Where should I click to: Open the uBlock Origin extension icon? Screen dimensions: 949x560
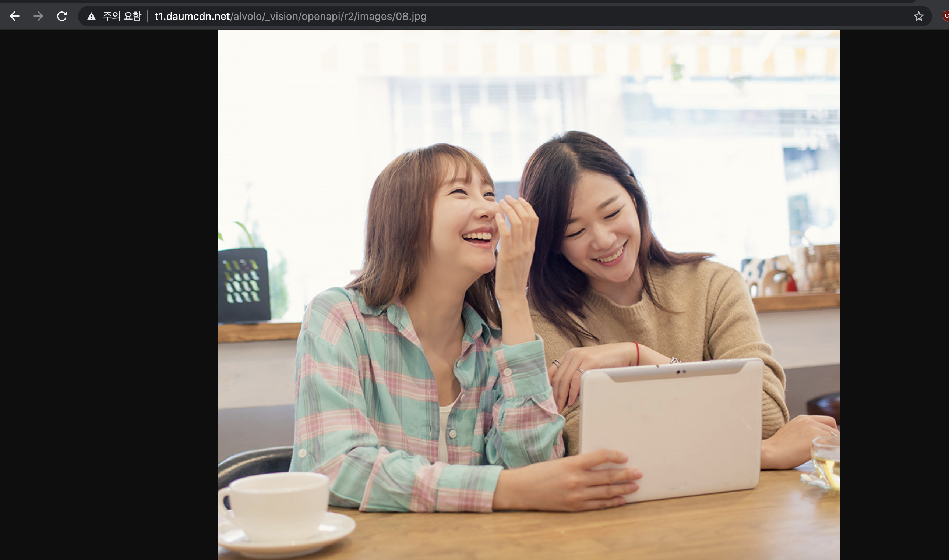tap(946, 16)
